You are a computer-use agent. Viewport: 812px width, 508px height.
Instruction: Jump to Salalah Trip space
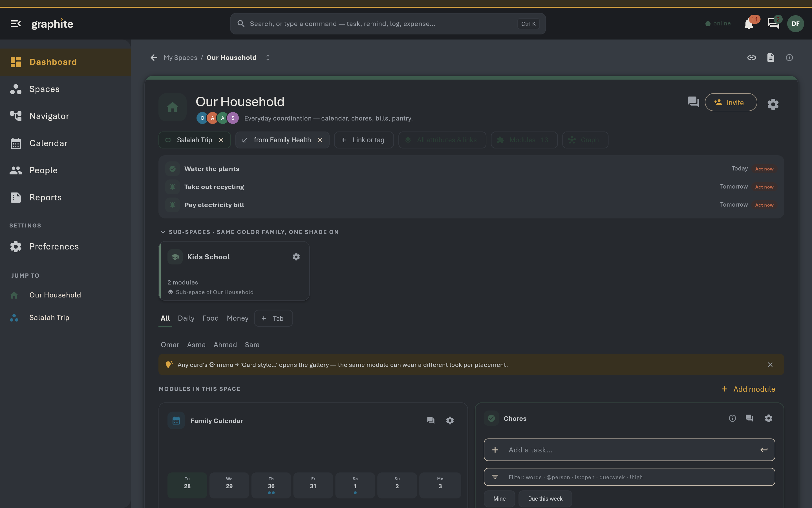click(65, 318)
